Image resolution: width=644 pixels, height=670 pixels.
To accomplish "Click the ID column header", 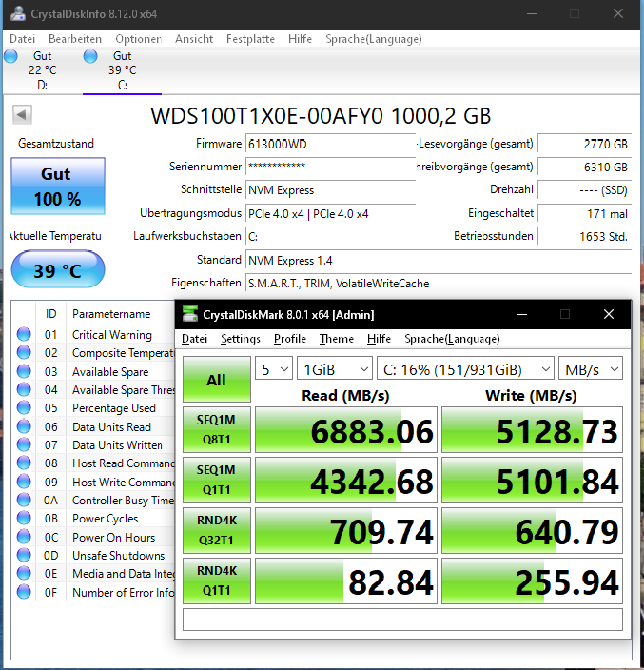I will (x=50, y=314).
